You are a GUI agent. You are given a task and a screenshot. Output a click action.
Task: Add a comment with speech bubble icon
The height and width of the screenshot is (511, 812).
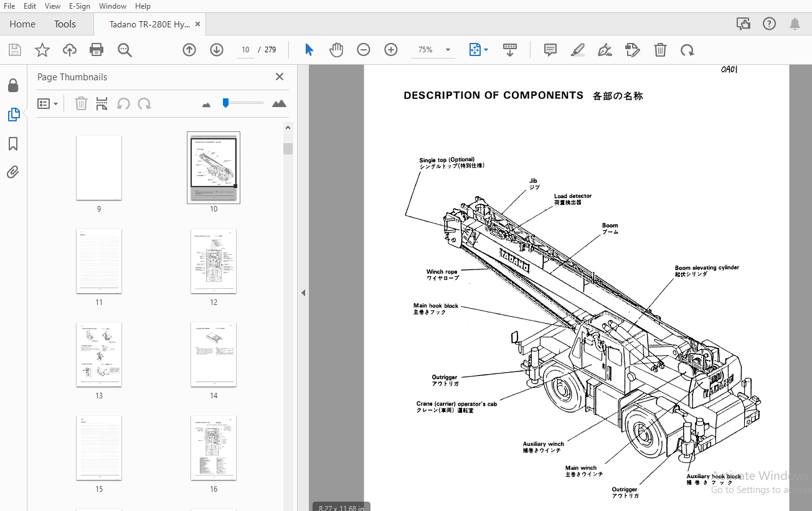[550, 50]
